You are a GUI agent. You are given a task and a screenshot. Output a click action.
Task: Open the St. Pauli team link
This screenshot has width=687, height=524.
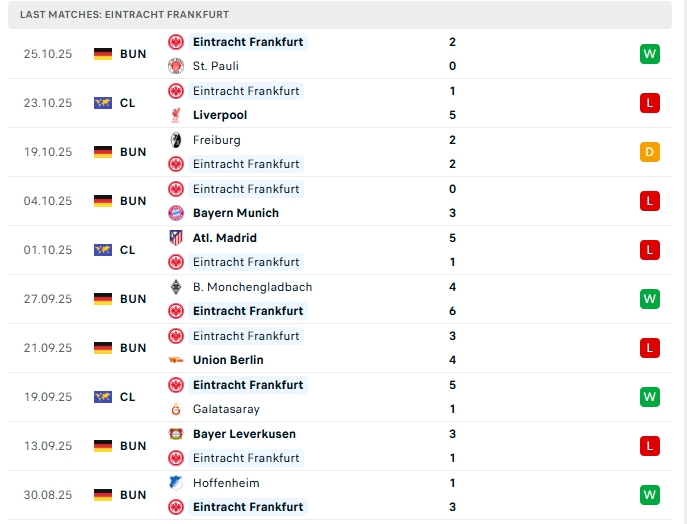pos(215,66)
